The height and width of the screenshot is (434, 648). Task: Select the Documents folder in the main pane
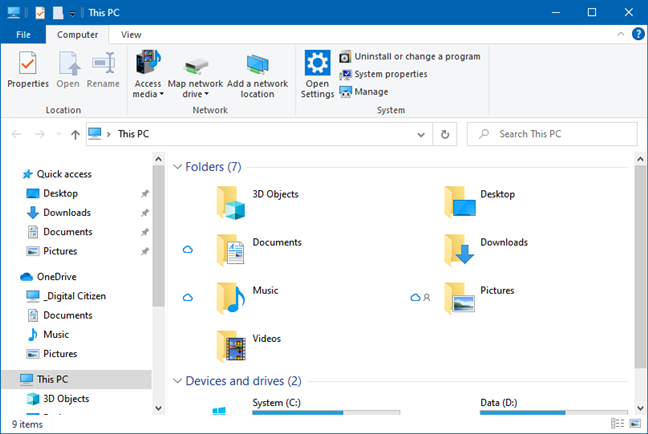coord(260,250)
